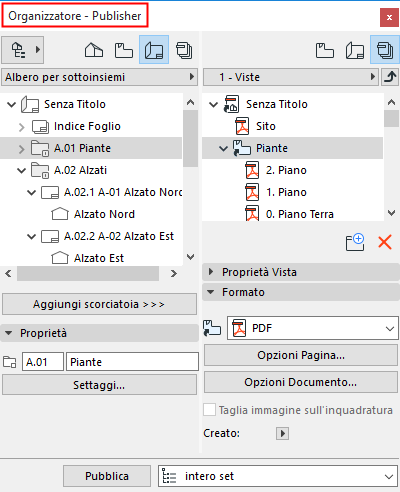This screenshot has width=400, height=492.
Task: Enable Taglia immagine sull'inquadratura checkbox
Action: click(209, 410)
